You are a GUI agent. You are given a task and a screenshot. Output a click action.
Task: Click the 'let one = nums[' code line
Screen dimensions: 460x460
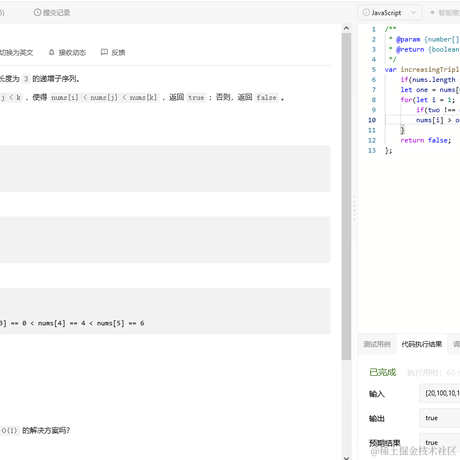[430, 90]
